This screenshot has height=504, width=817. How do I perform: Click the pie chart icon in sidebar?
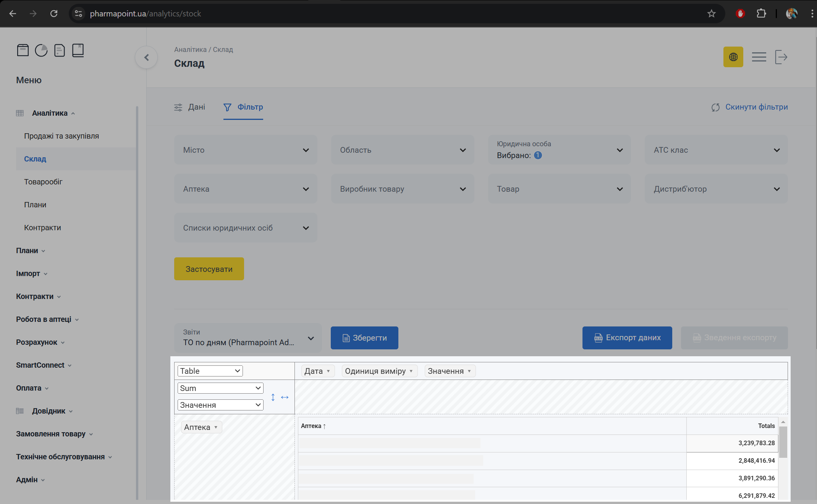tap(41, 50)
